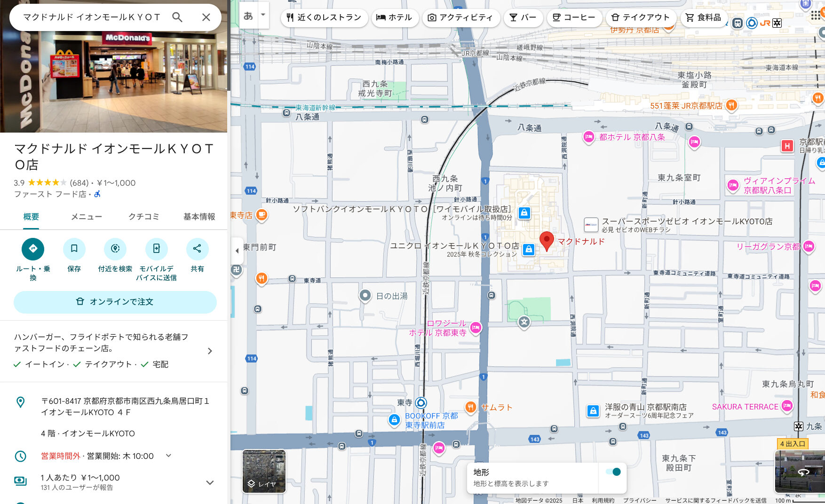The image size is (825, 504).
Task: Click the Route directions icon
Action: pyautogui.click(x=33, y=249)
